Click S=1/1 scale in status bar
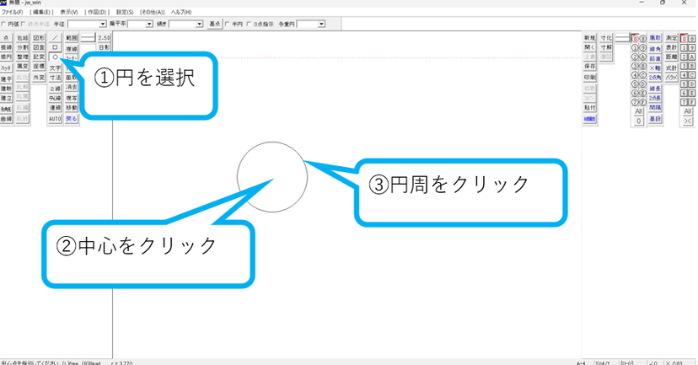The width and height of the screenshot is (698, 365). [602, 363]
